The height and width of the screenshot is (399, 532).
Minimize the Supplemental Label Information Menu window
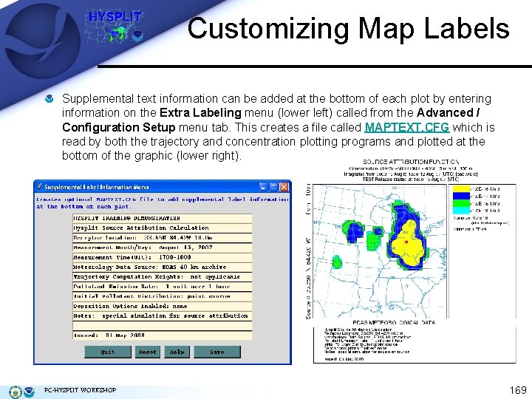click(263, 187)
